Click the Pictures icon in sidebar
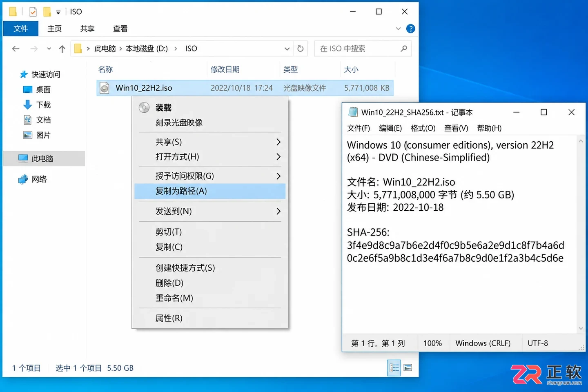The width and height of the screenshot is (588, 392). coord(28,135)
